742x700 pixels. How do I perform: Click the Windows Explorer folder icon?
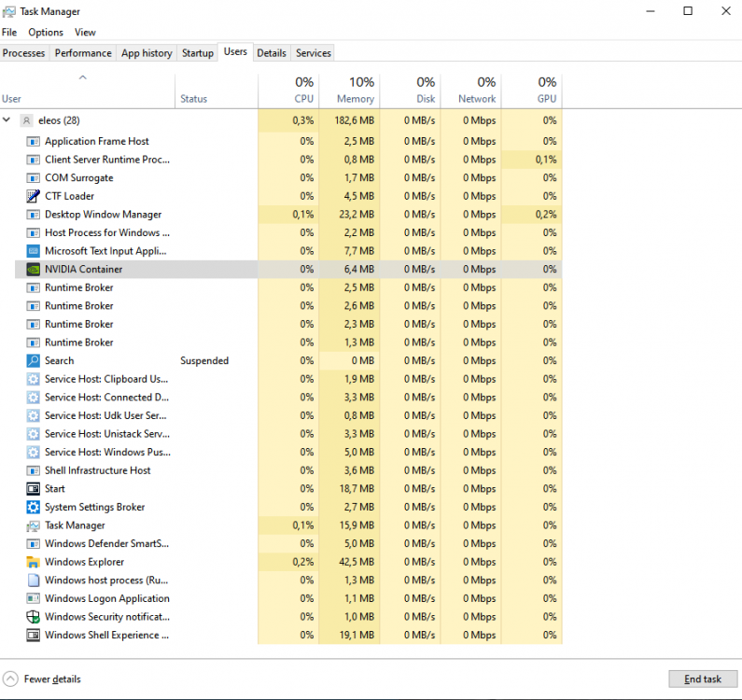pyautogui.click(x=33, y=562)
